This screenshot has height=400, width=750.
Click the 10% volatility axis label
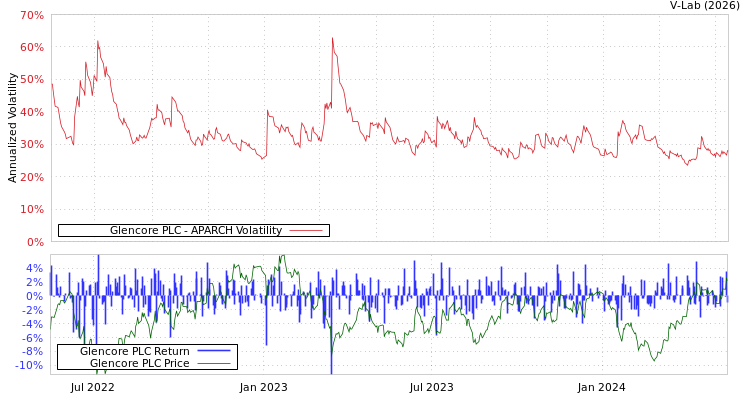click(32, 210)
